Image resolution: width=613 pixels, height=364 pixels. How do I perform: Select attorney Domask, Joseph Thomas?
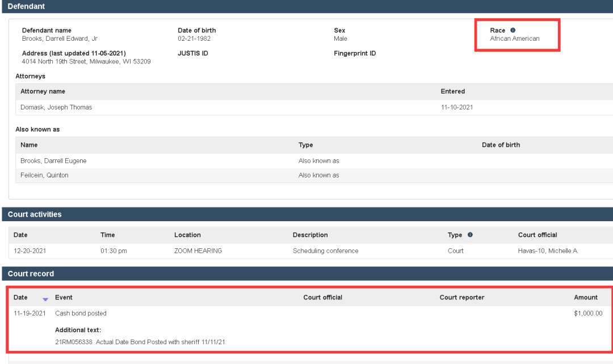click(x=56, y=107)
